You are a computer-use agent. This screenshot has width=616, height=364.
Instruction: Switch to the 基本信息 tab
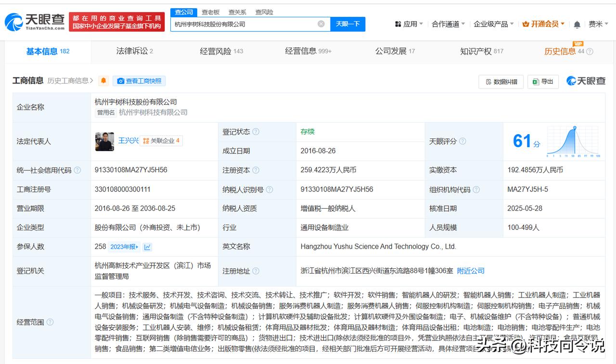click(48, 51)
